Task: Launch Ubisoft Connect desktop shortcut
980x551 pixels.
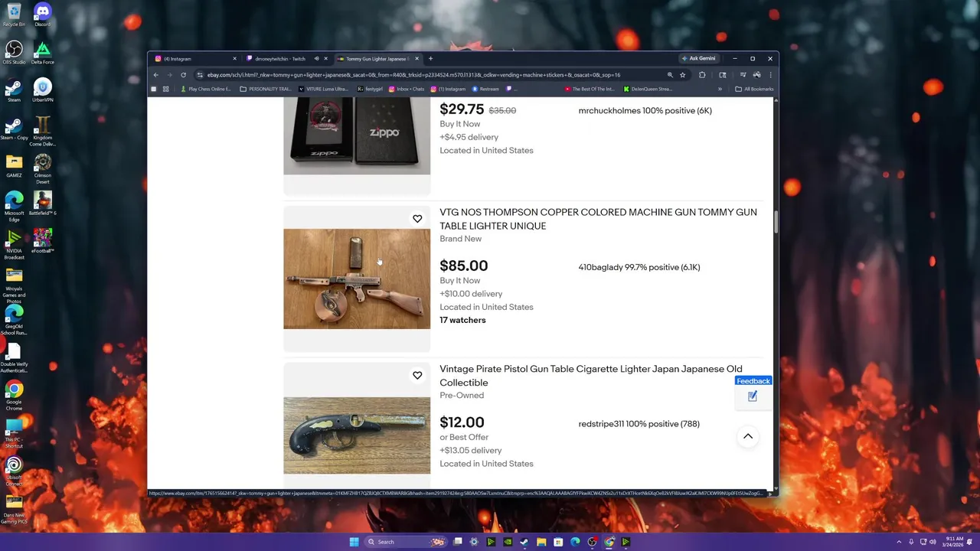Action: coord(14,472)
